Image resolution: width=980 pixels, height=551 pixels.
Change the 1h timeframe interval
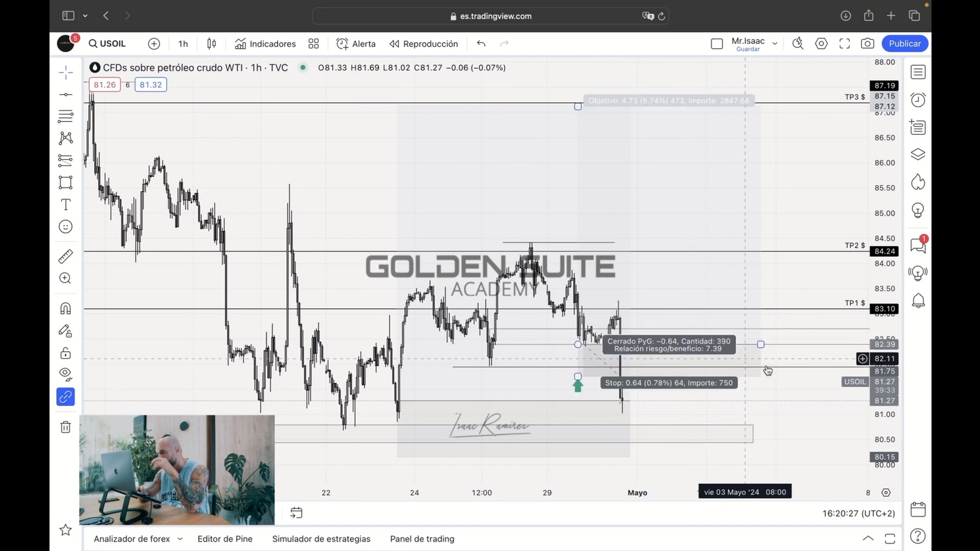pyautogui.click(x=183, y=43)
